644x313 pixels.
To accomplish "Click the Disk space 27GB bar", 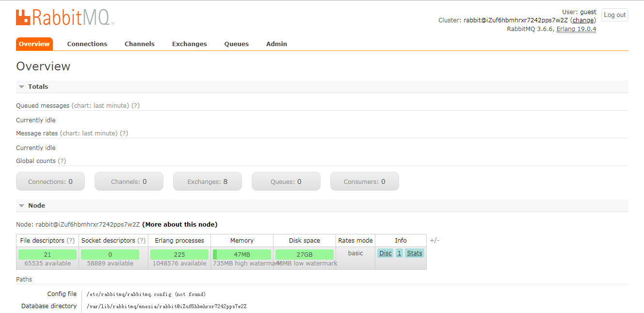I will [x=305, y=254].
